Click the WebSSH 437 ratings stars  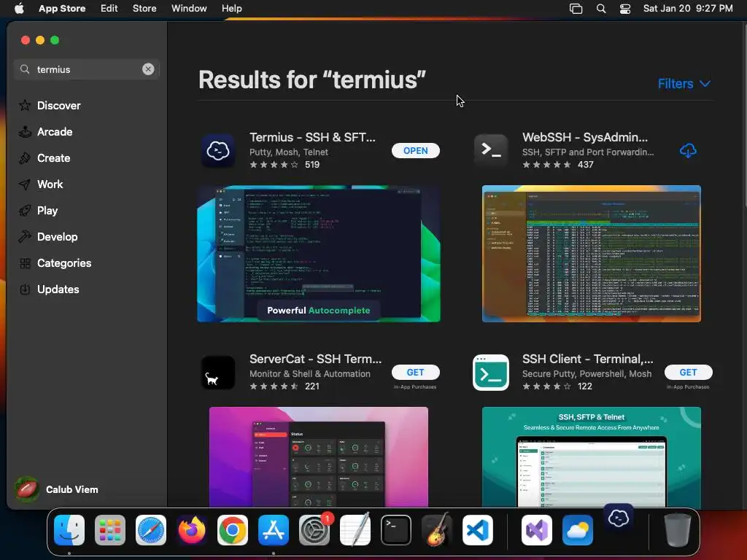[x=547, y=165]
